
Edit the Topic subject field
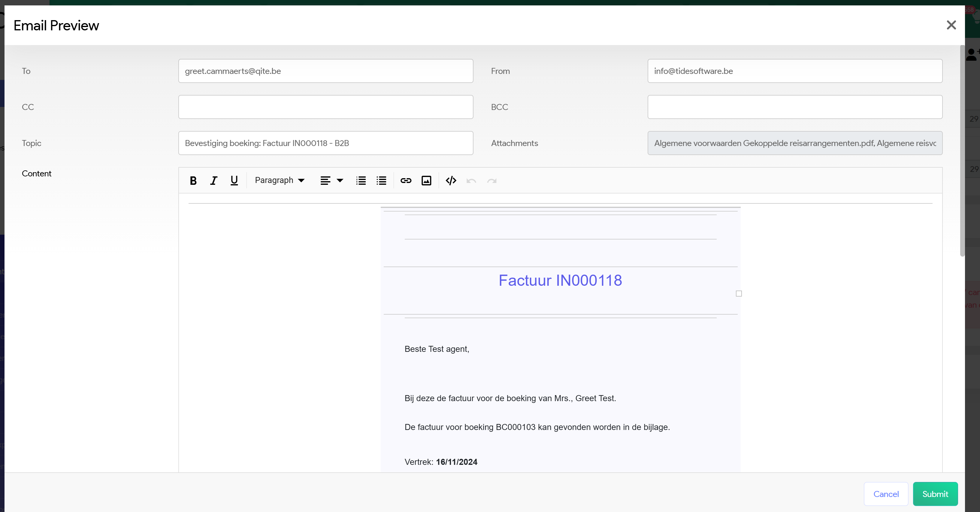[x=326, y=143]
